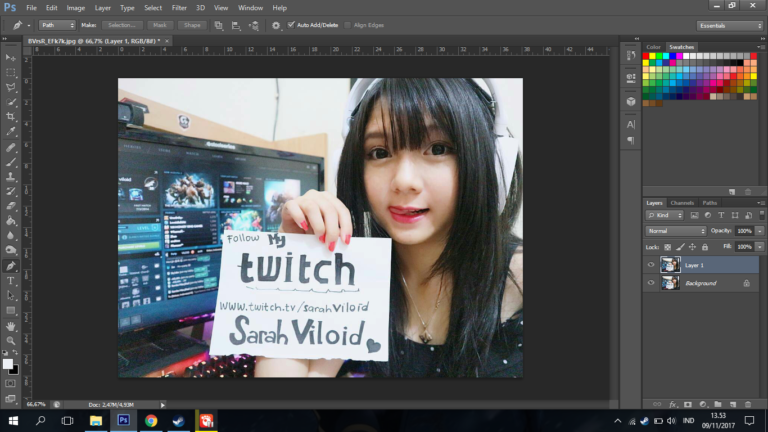
Task: Open the Filter menu
Action: pyautogui.click(x=179, y=8)
